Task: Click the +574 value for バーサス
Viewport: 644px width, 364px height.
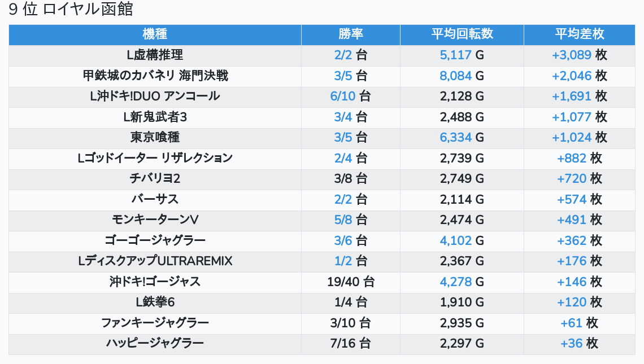Action: [x=572, y=199]
